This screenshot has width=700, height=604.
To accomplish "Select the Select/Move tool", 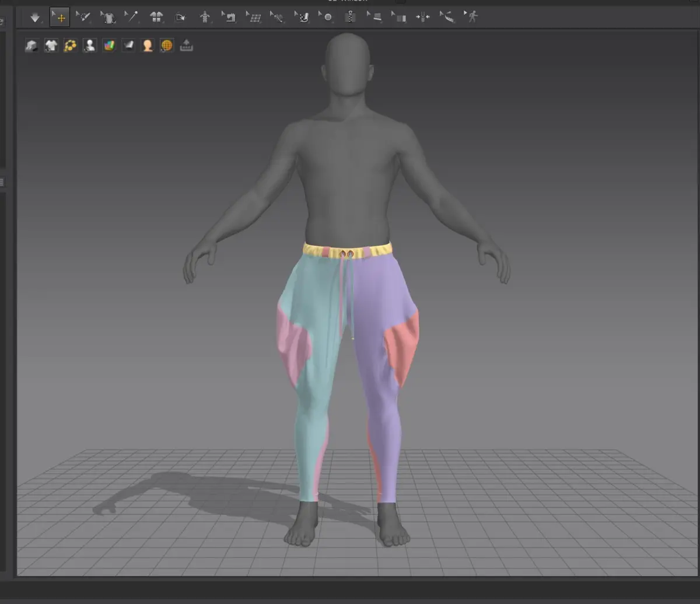I will 60,18.
